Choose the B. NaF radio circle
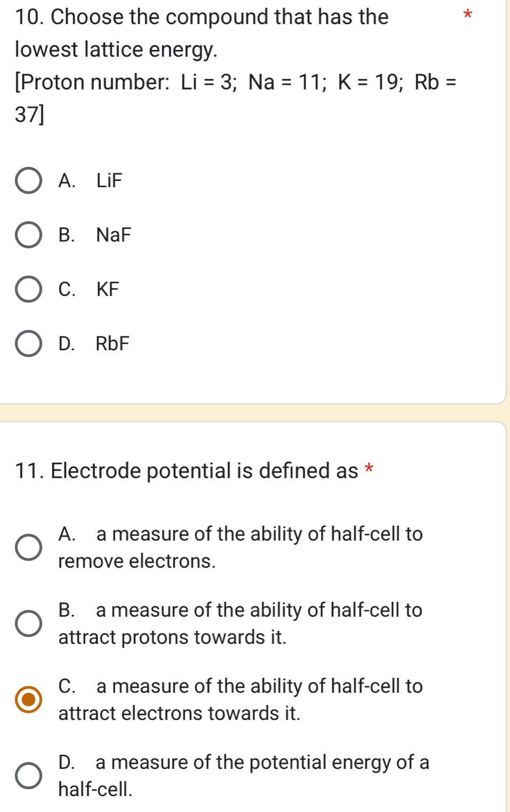The height and width of the screenshot is (812, 510). click(x=28, y=235)
